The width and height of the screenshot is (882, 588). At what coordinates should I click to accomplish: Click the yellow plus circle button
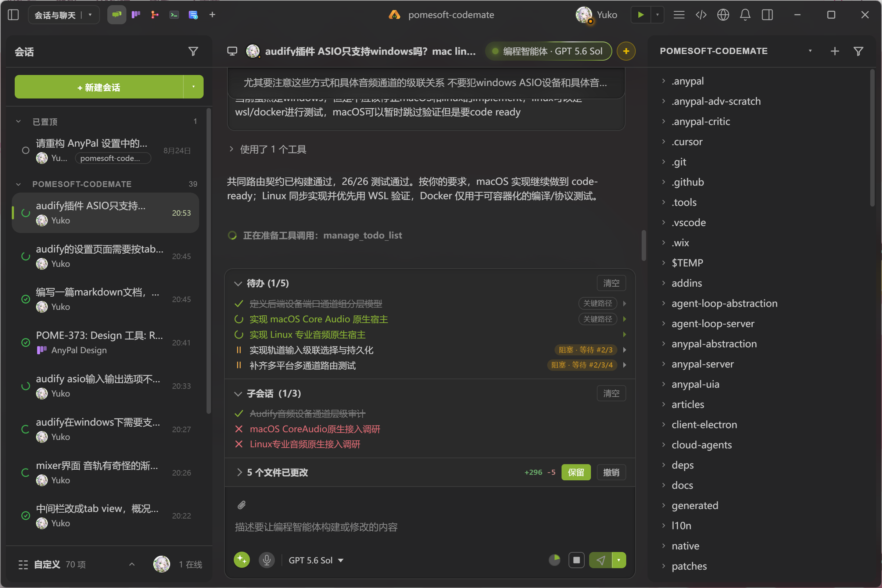click(626, 51)
